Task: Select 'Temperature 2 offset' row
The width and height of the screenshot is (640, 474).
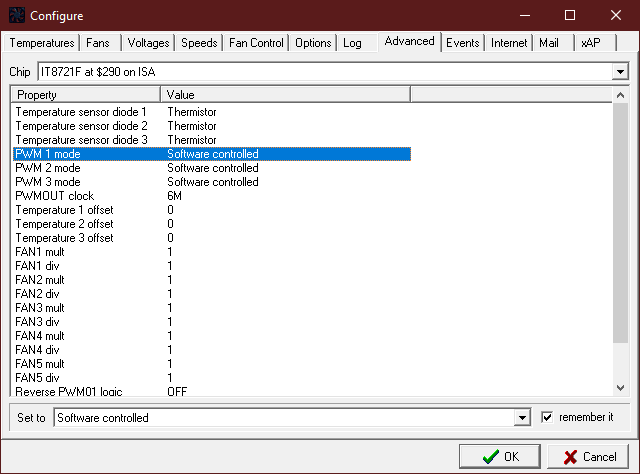Action: [x=211, y=224]
